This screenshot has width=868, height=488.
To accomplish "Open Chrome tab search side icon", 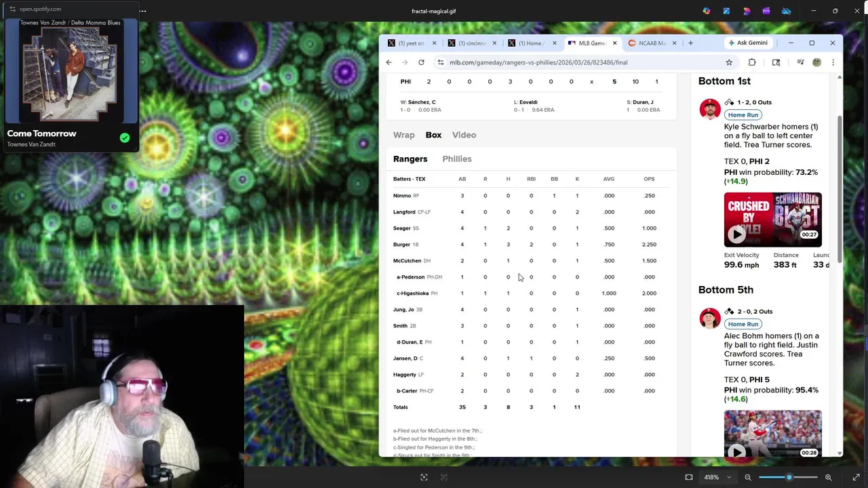I will pos(776,62).
